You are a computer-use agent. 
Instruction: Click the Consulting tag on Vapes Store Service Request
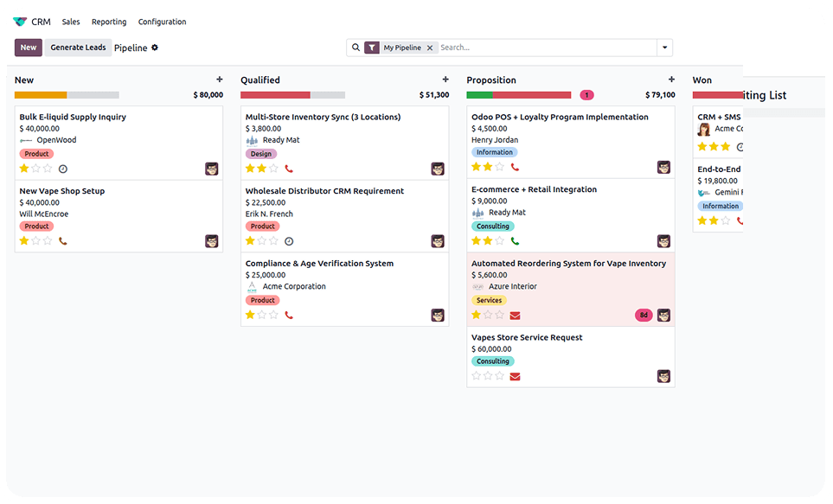[x=493, y=361]
